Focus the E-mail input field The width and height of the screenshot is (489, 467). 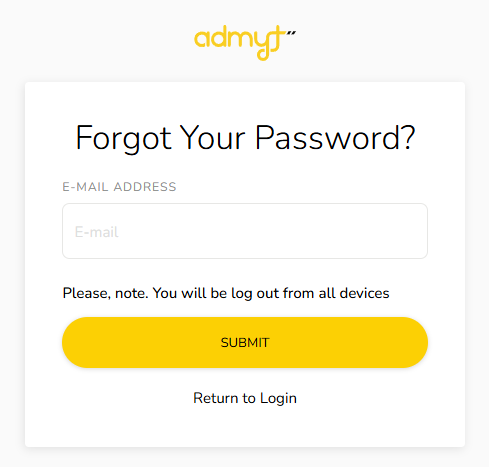click(245, 231)
